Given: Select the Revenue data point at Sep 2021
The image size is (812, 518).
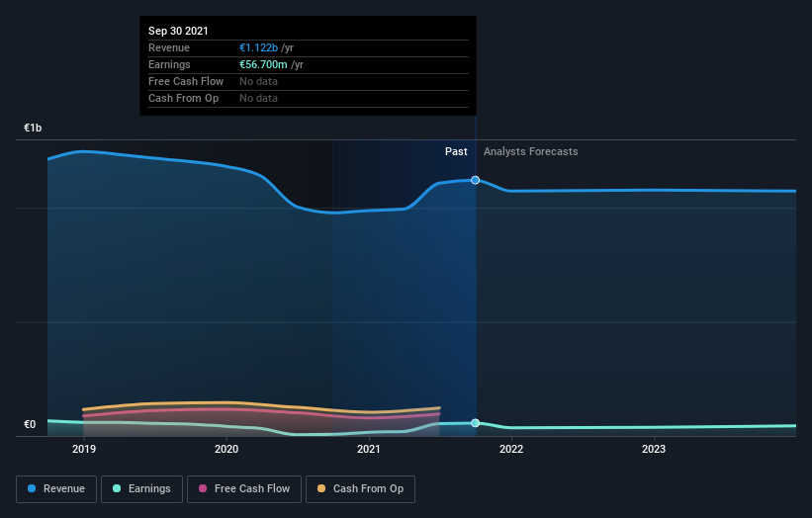Looking at the screenshot, I should (475, 180).
